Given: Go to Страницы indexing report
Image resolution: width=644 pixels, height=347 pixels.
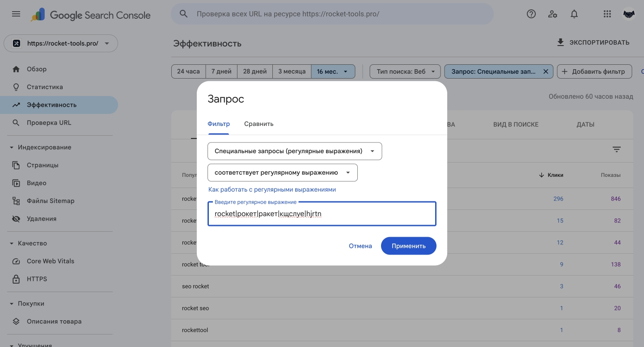Looking at the screenshot, I should (x=59, y=165).
